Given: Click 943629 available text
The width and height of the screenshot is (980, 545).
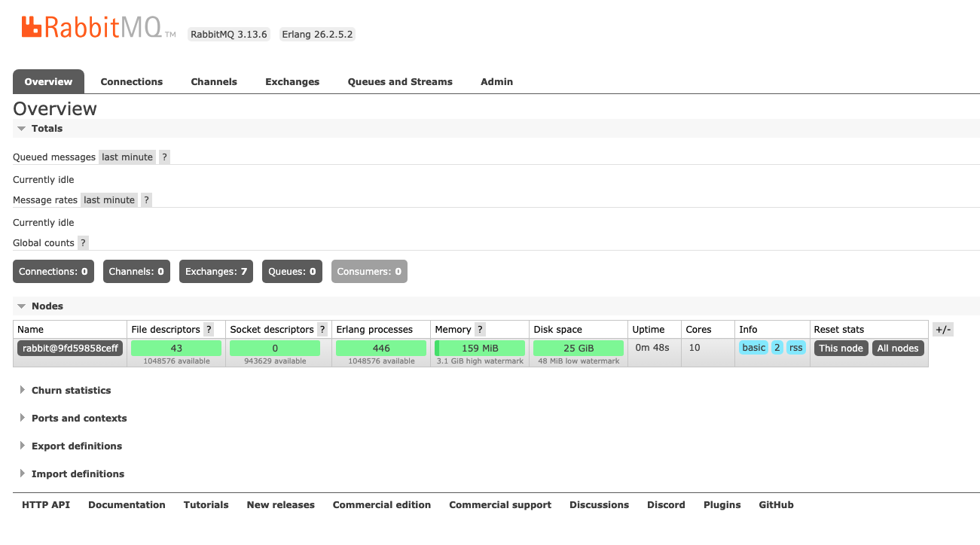Looking at the screenshot, I should point(275,361).
